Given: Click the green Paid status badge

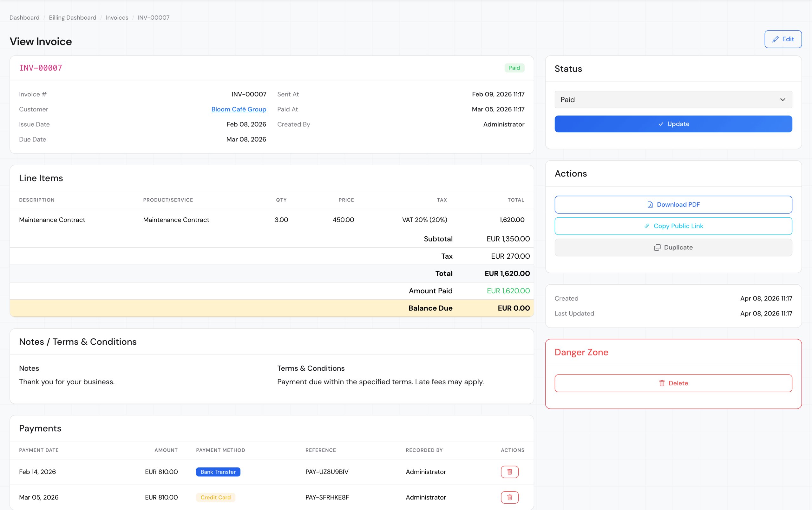Looking at the screenshot, I should tap(514, 68).
